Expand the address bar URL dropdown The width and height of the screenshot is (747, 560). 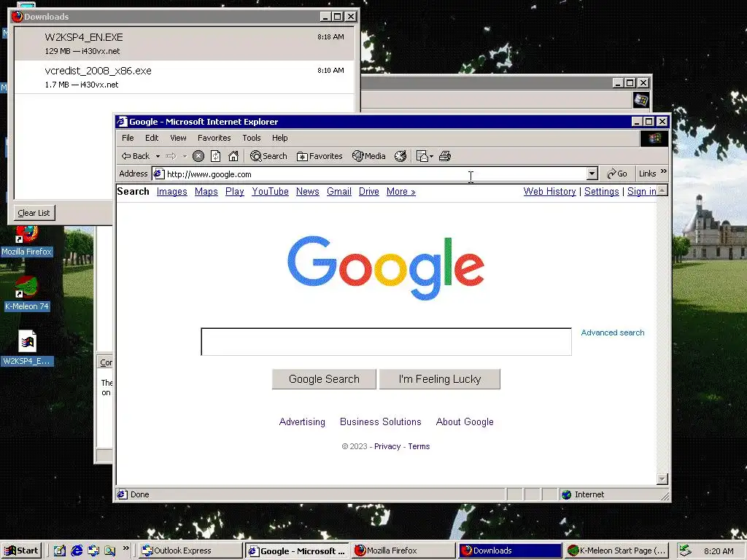point(592,174)
